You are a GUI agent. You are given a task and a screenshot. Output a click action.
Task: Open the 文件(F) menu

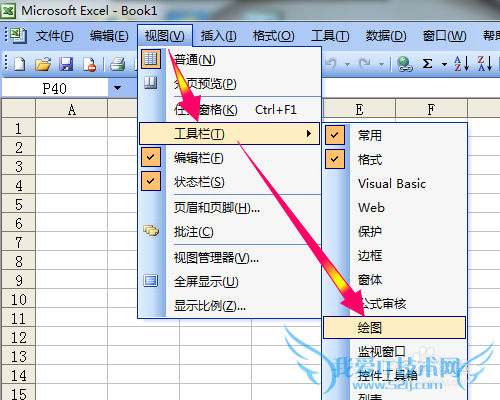tap(54, 36)
